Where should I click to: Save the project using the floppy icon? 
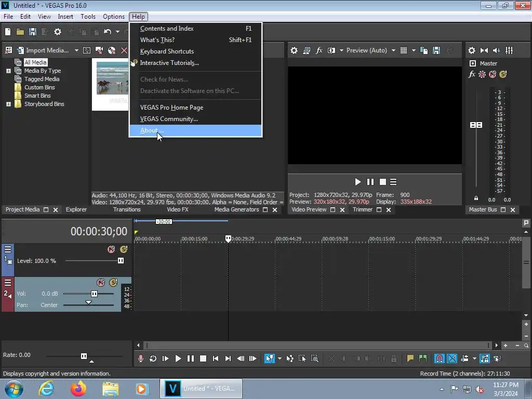pyautogui.click(x=33, y=32)
